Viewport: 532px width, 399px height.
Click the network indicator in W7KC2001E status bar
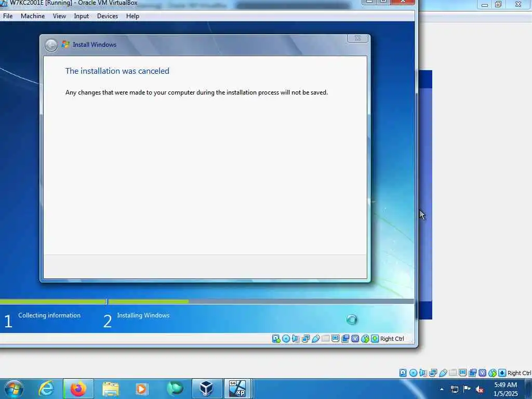point(305,339)
